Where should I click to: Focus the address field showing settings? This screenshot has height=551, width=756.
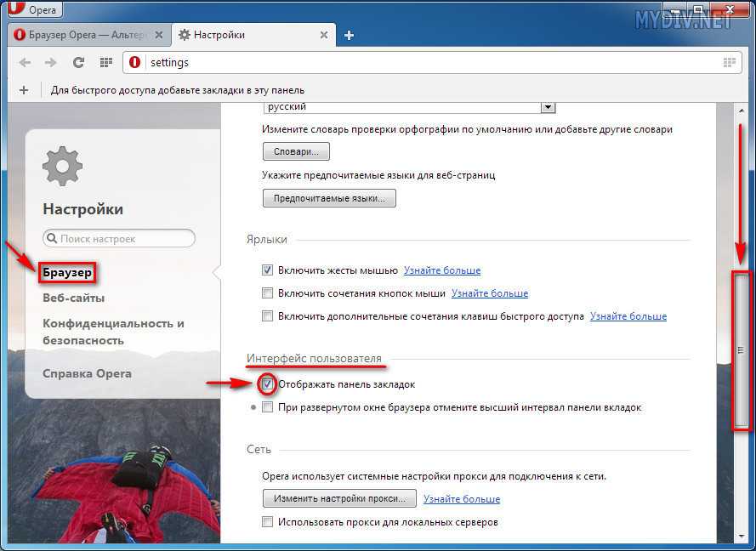click(x=432, y=62)
